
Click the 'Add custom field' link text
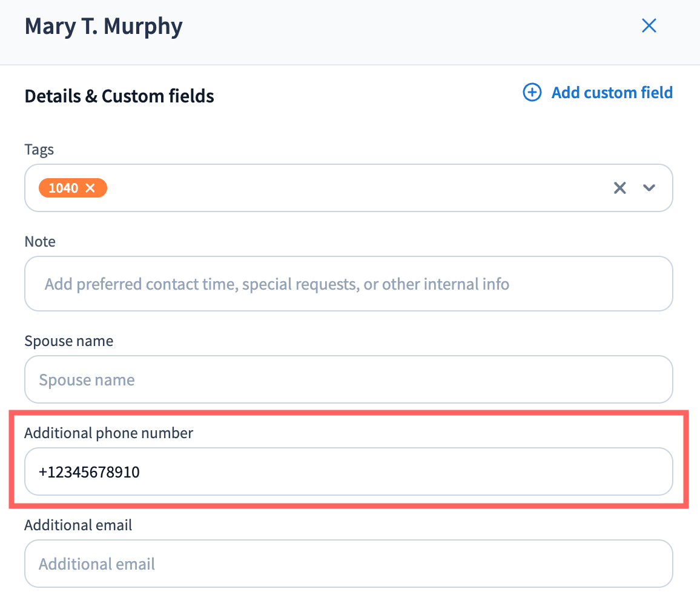click(612, 93)
